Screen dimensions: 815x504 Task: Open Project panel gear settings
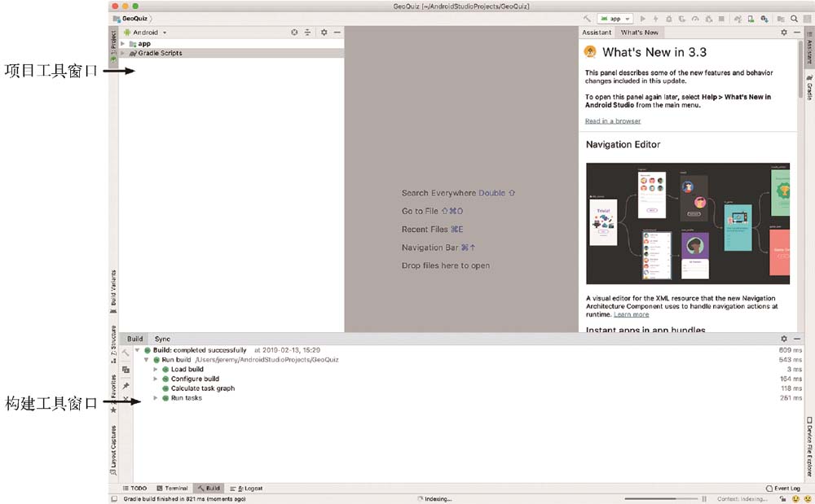(324, 33)
